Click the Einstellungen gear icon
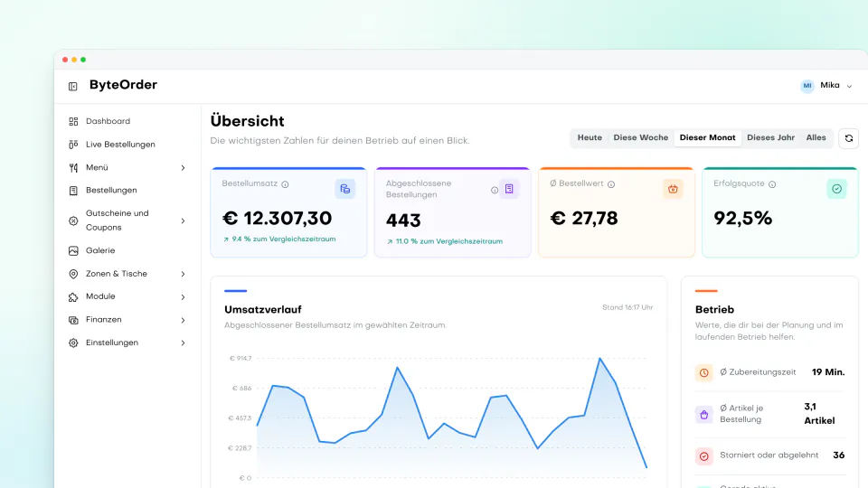 (x=73, y=343)
